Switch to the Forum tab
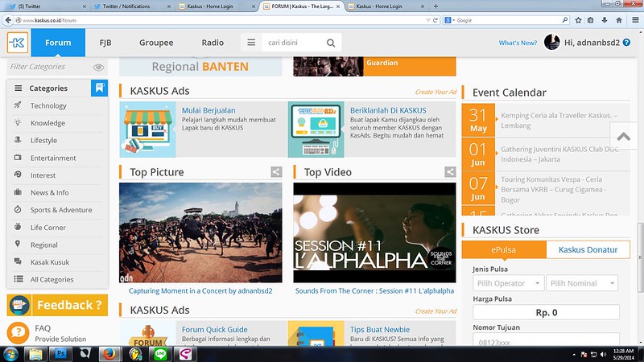 pos(58,43)
